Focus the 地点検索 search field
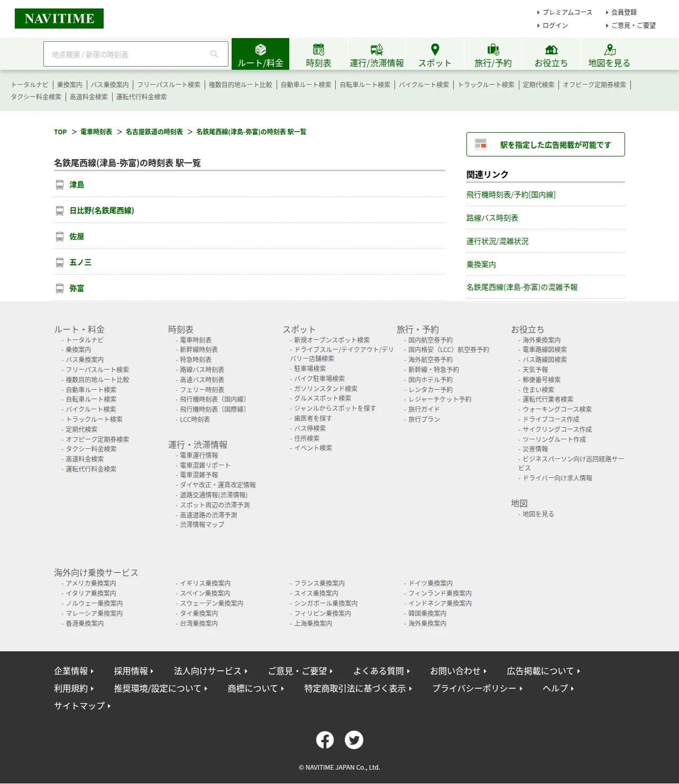This screenshot has width=679, height=784. 136,54
